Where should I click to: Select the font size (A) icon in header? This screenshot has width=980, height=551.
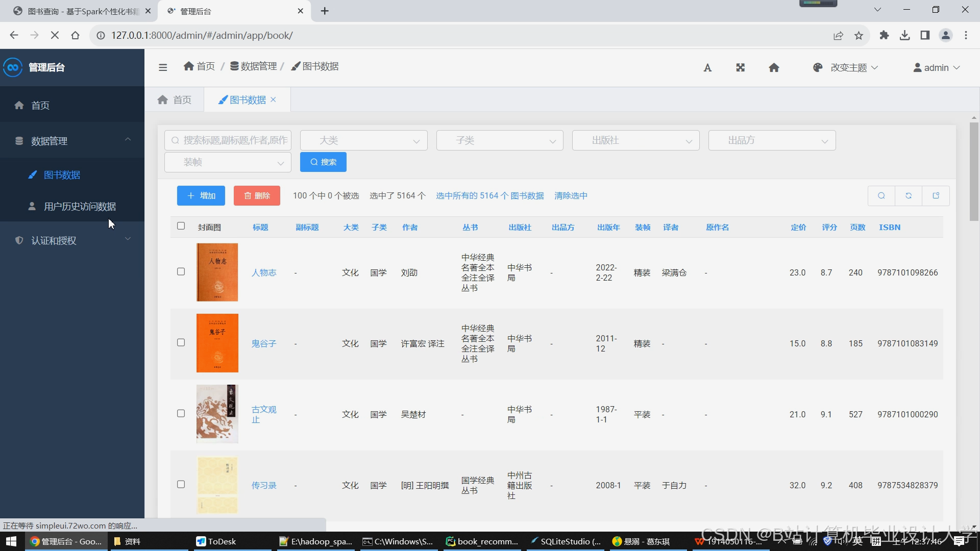707,67
